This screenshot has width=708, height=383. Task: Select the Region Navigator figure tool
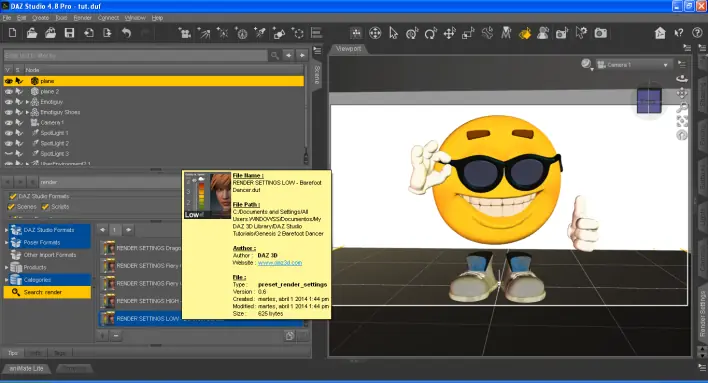[x=543, y=33]
